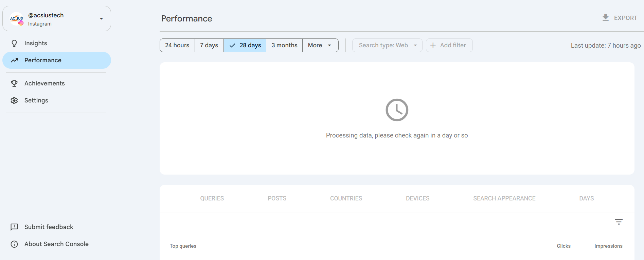
Task: Click the About Search Console info icon
Action: click(14, 244)
